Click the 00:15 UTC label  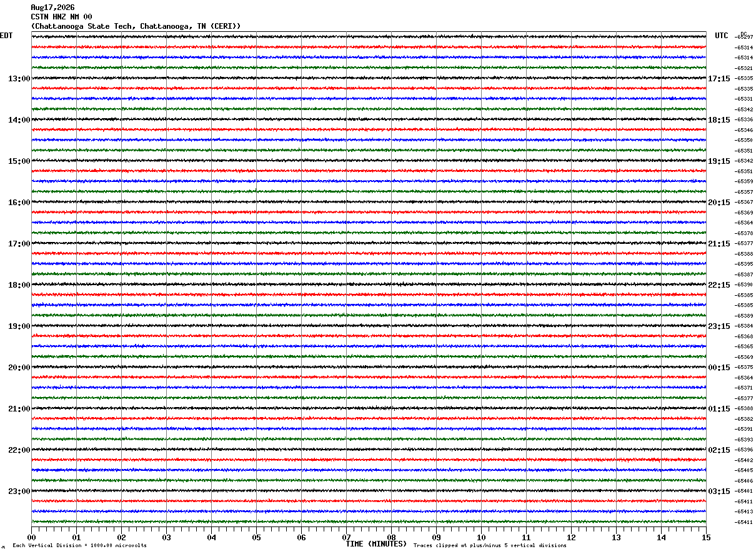point(719,368)
